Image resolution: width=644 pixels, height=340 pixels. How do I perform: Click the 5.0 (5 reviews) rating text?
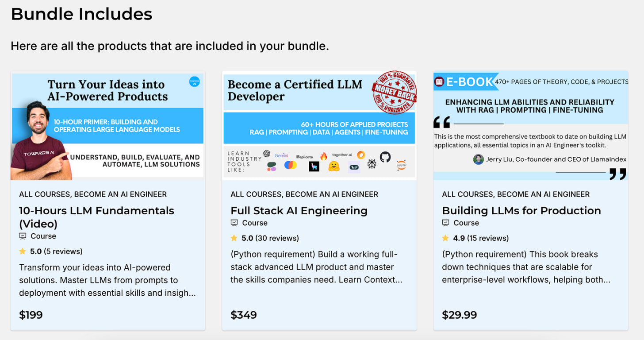point(56,251)
